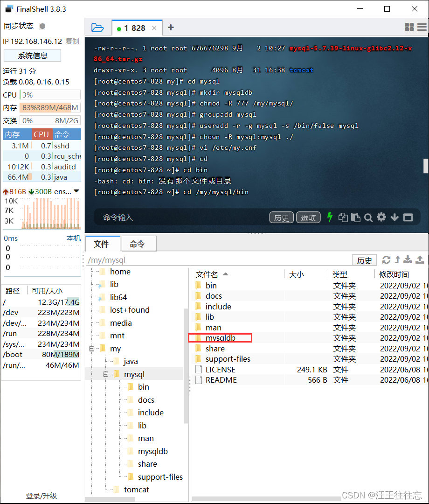The image size is (429, 504).
Task: Collapse the mysql folder in tree
Action: 106,374
